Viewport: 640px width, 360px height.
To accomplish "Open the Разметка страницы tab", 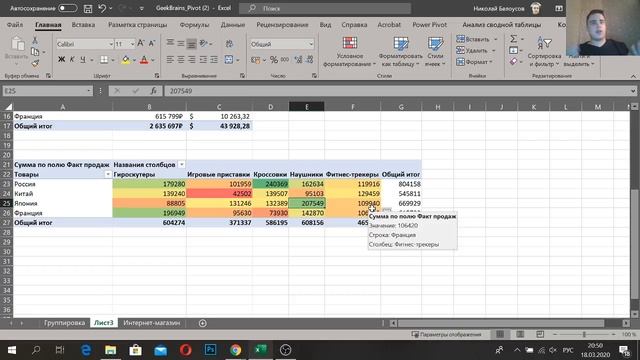I will point(138,25).
